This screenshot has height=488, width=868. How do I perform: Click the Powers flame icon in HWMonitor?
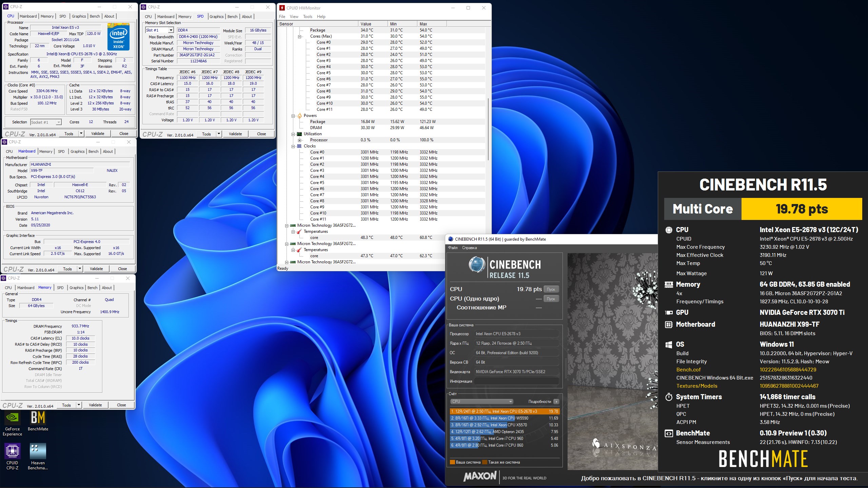coord(299,116)
